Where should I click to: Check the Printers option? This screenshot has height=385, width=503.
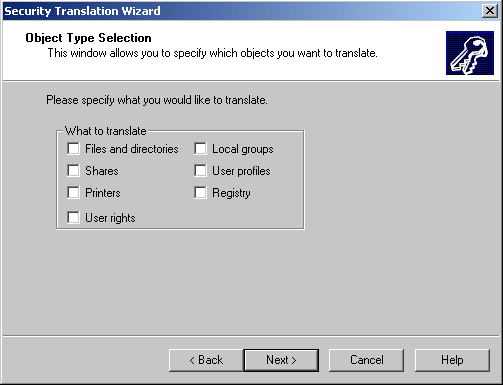point(73,193)
